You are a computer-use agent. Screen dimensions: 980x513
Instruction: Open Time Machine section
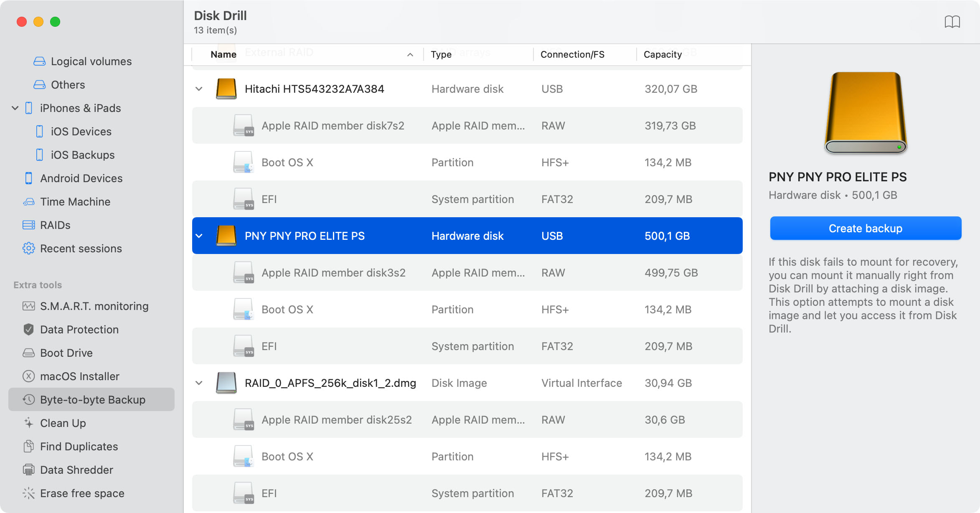(91, 202)
